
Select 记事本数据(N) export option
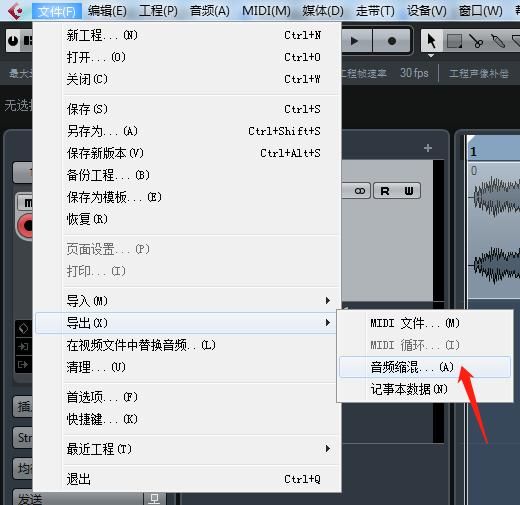pos(425,389)
